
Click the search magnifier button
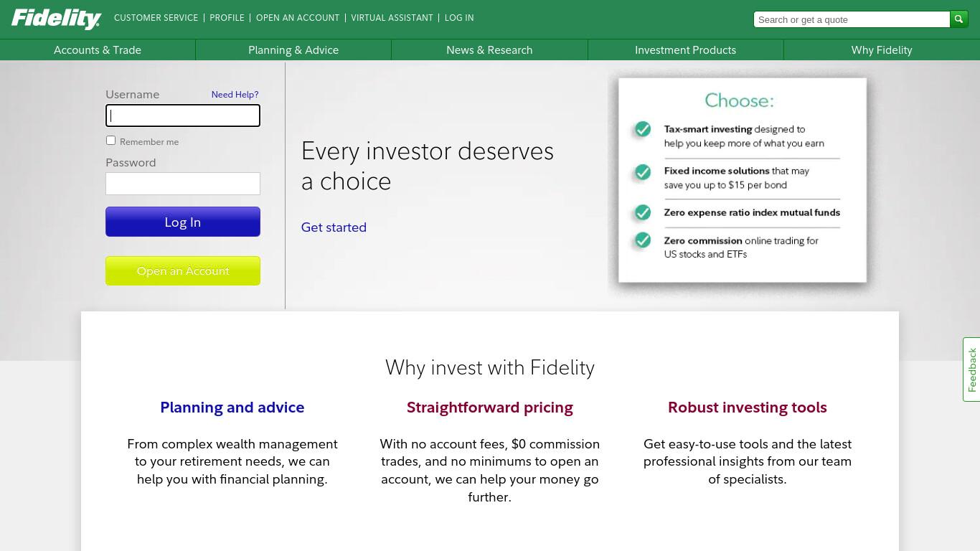959,19
